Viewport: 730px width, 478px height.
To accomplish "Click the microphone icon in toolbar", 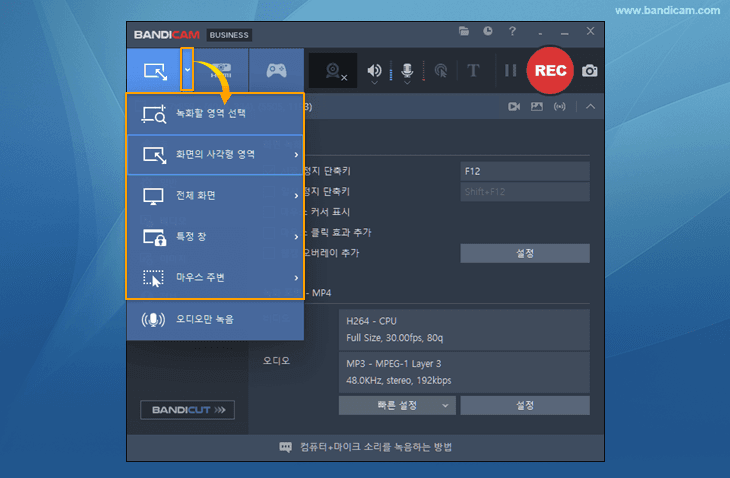I will point(407,70).
